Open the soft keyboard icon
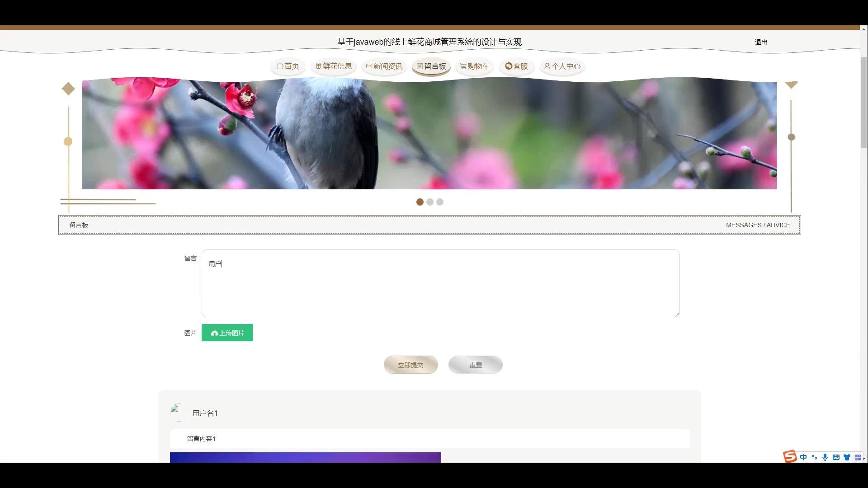Screen dimensions: 868x488 pyautogui.click(x=836, y=457)
